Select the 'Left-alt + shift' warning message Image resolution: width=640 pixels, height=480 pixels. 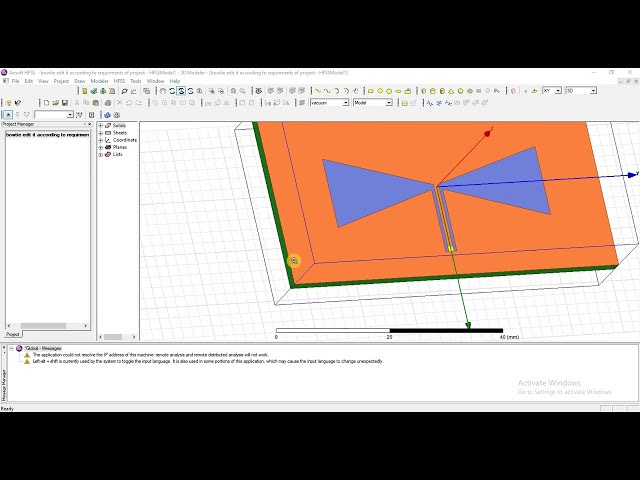pyautogui.click(x=207, y=361)
